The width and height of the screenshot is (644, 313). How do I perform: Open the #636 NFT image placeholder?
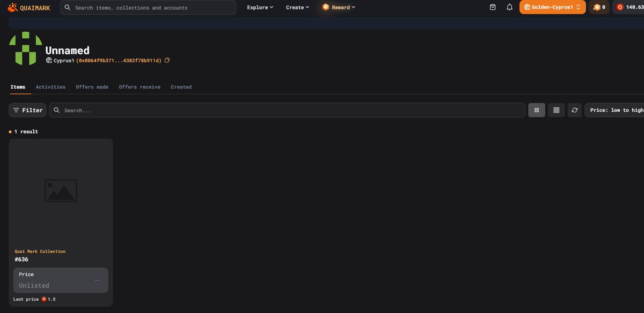(61, 191)
